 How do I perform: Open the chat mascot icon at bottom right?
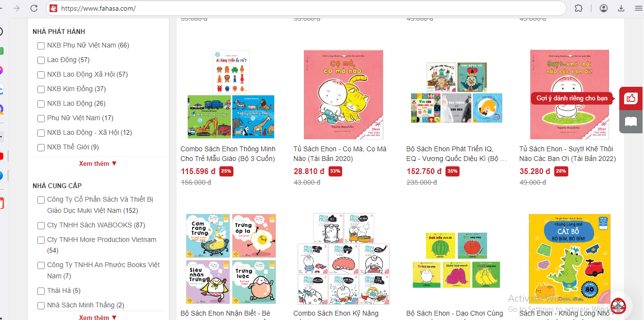[618, 306]
